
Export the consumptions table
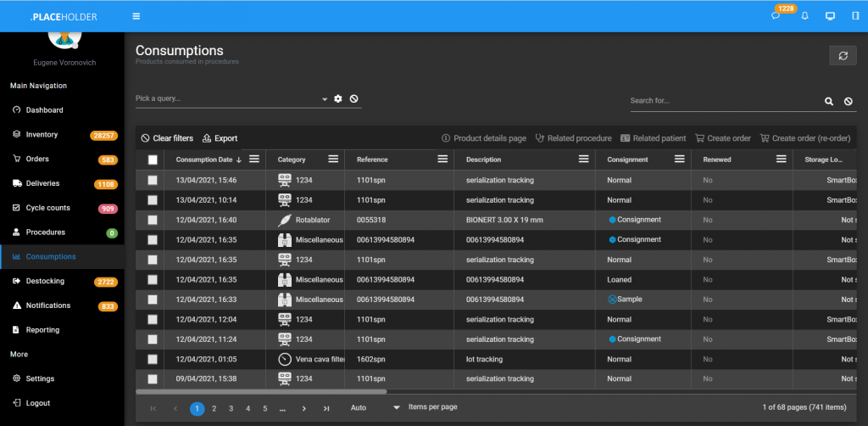pos(220,138)
